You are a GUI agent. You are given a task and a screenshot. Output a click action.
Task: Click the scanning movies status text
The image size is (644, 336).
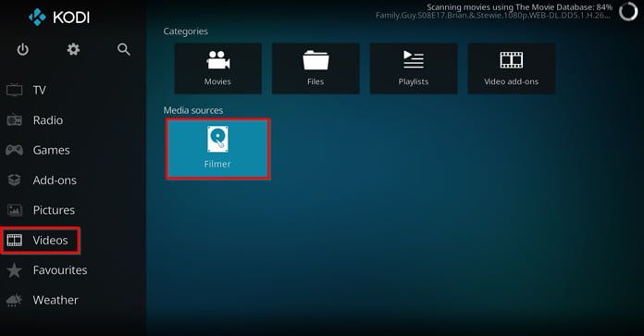click(x=520, y=7)
